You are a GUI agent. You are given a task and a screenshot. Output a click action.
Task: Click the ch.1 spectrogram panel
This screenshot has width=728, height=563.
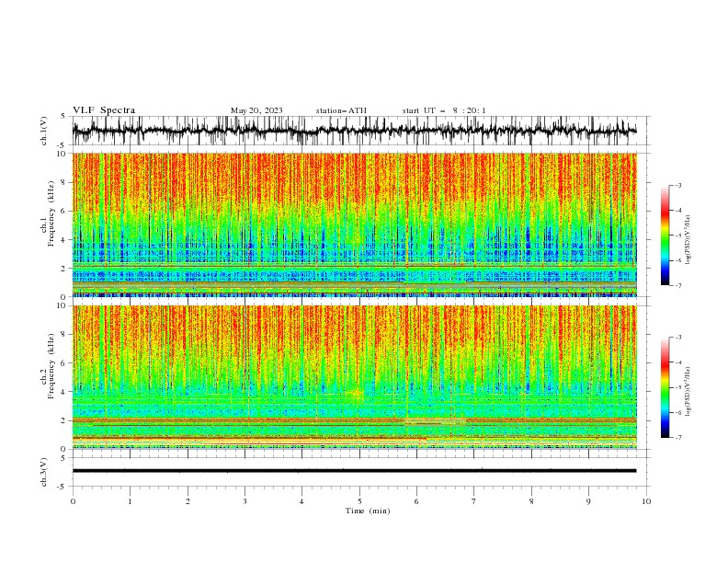355,224
